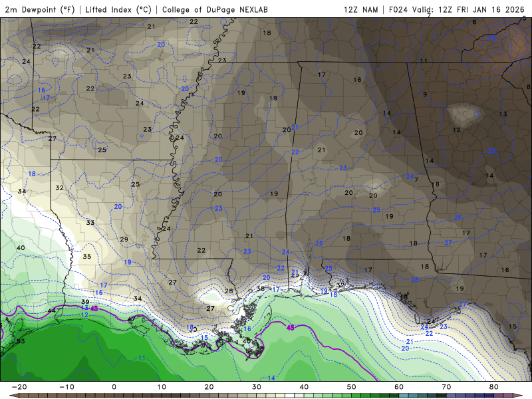Click the black "33" dewpoint value
532x399 pixels.
click(x=90, y=223)
